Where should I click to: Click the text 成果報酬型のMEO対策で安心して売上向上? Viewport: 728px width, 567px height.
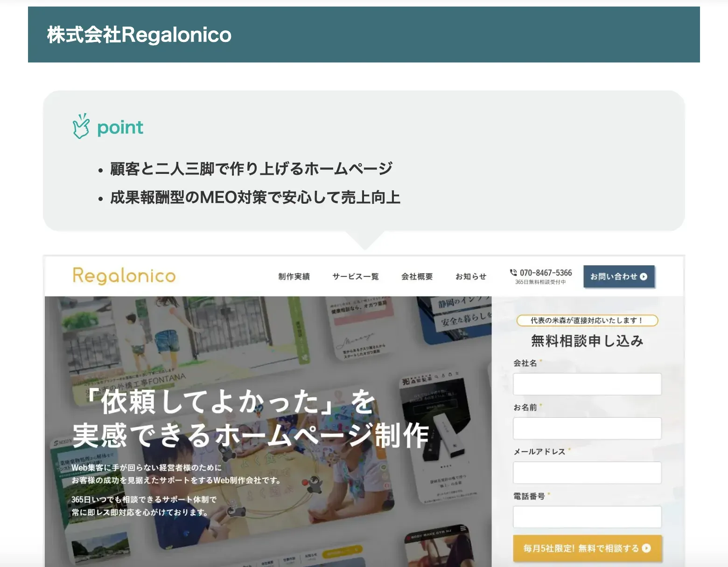point(255,197)
